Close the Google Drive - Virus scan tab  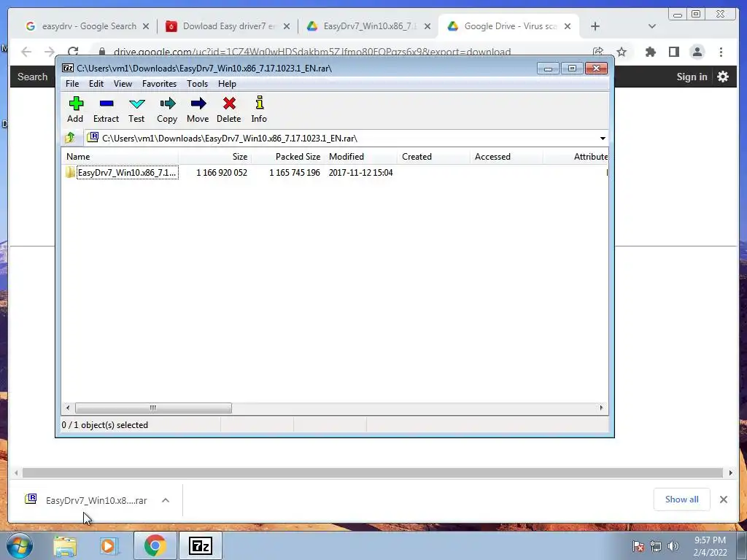pyautogui.click(x=568, y=26)
